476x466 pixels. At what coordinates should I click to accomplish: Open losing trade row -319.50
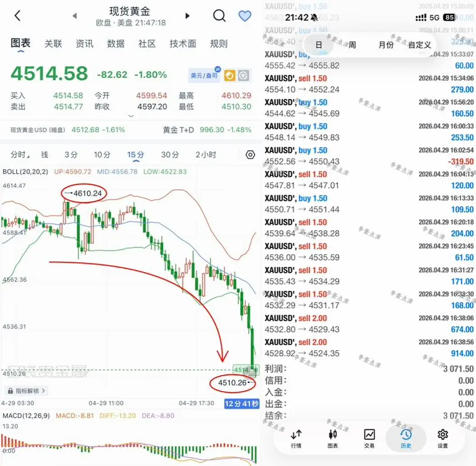[x=369, y=156]
